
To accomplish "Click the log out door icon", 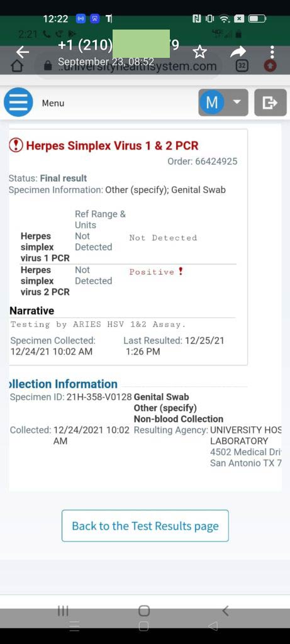I will tap(270, 103).
